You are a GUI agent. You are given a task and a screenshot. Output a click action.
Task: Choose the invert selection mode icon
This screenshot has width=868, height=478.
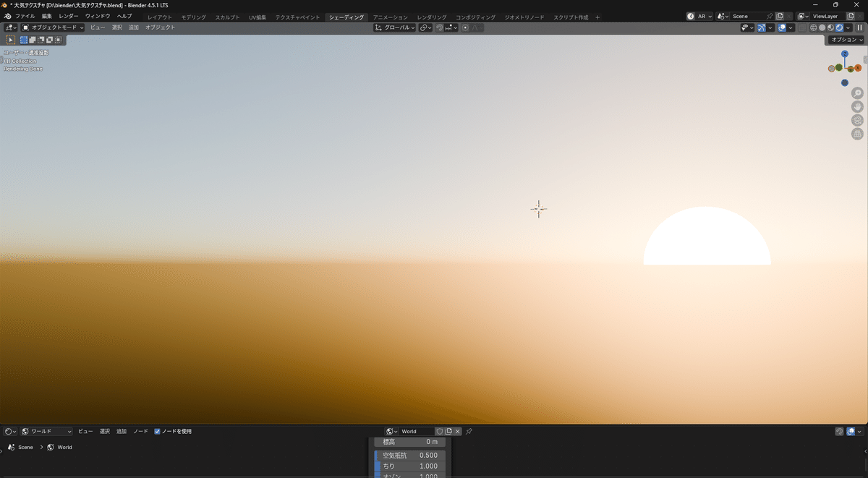coord(50,40)
